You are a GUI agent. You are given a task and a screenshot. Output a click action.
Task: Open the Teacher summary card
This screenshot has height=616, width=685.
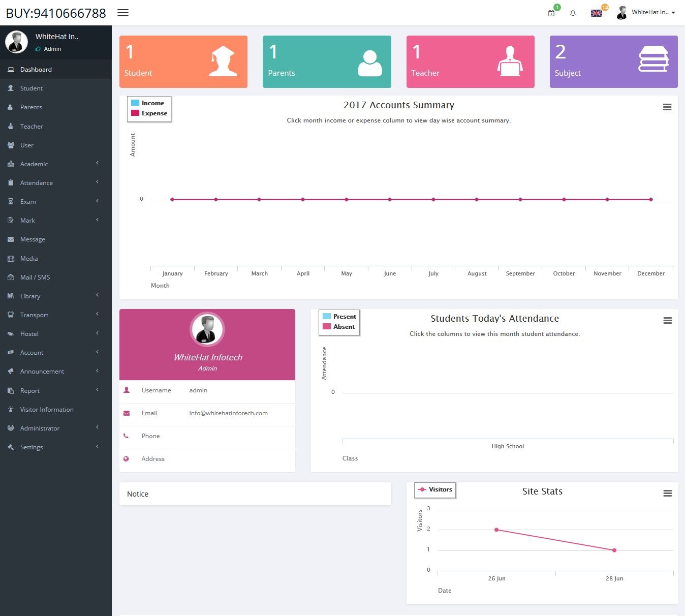point(470,62)
